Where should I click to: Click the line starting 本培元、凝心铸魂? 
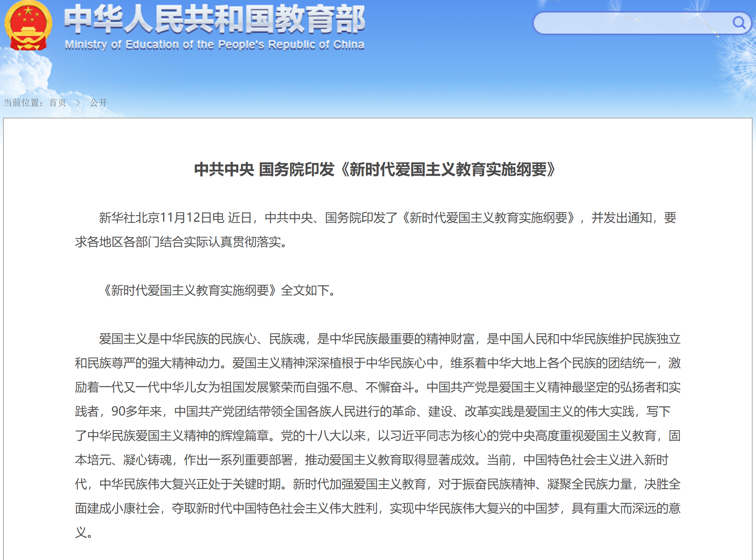click(372, 460)
